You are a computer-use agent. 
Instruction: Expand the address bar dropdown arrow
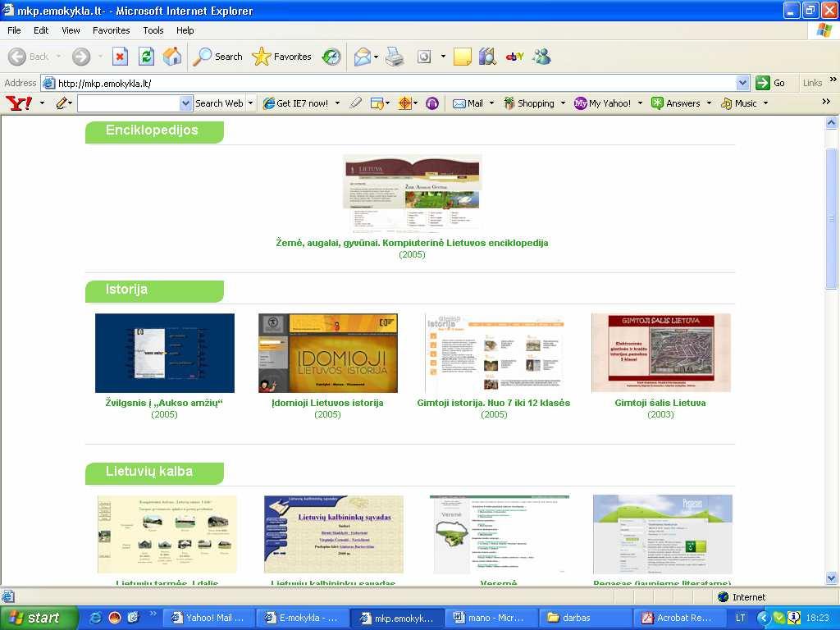(x=742, y=83)
